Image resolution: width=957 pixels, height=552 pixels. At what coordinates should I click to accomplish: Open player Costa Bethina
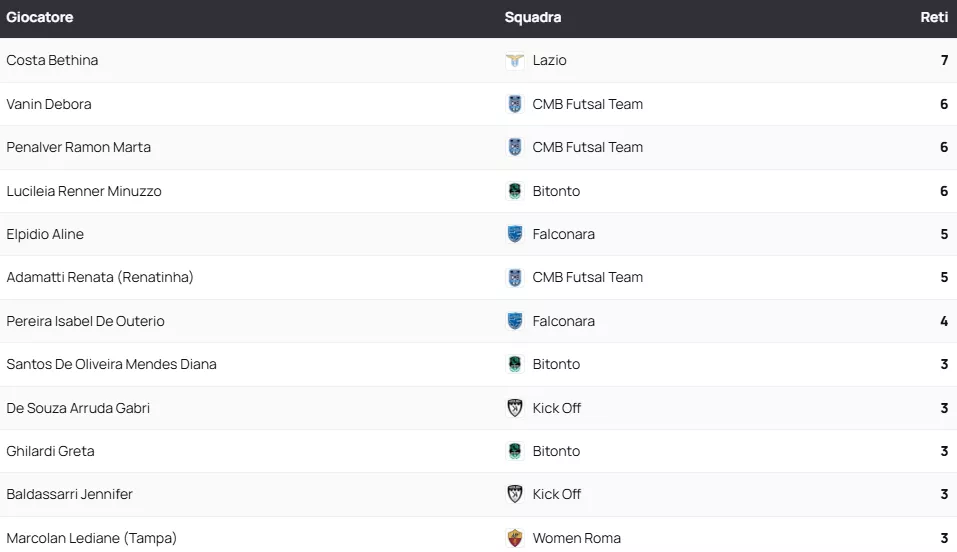52,60
